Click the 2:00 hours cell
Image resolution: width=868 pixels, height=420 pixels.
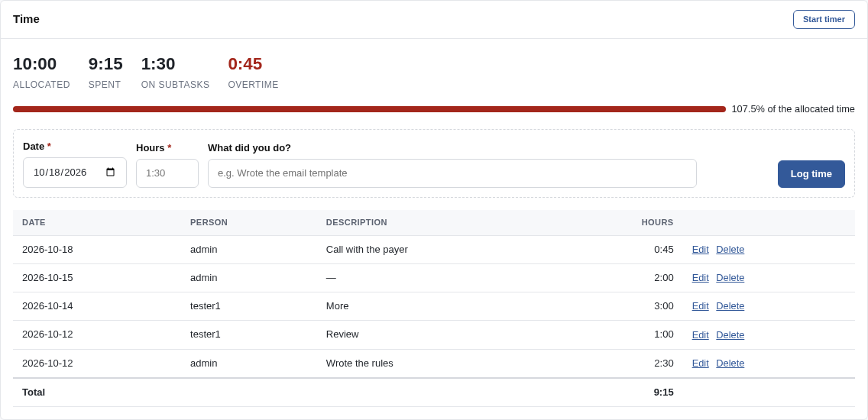pyautogui.click(x=664, y=278)
